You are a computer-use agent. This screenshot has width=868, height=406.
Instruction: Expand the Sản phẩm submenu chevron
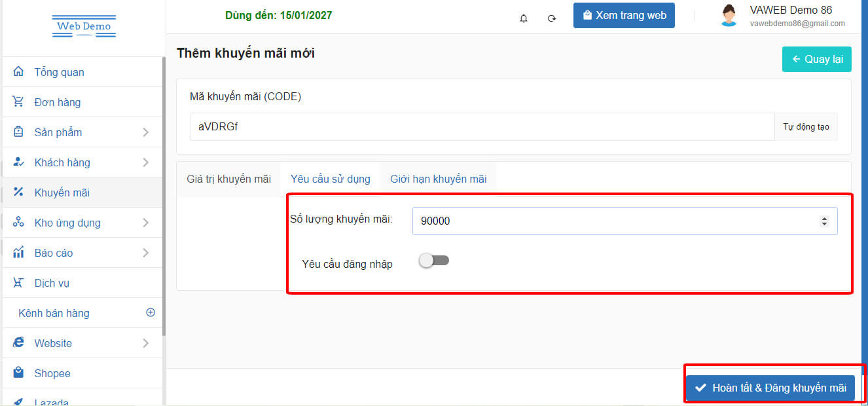pyautogui.click(x=145, y=132)
